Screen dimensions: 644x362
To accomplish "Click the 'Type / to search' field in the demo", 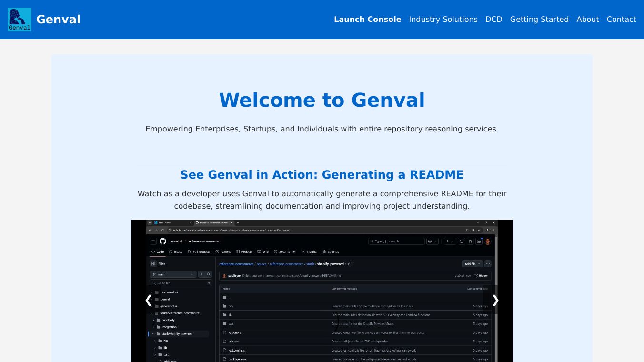I will click(396, 241).
